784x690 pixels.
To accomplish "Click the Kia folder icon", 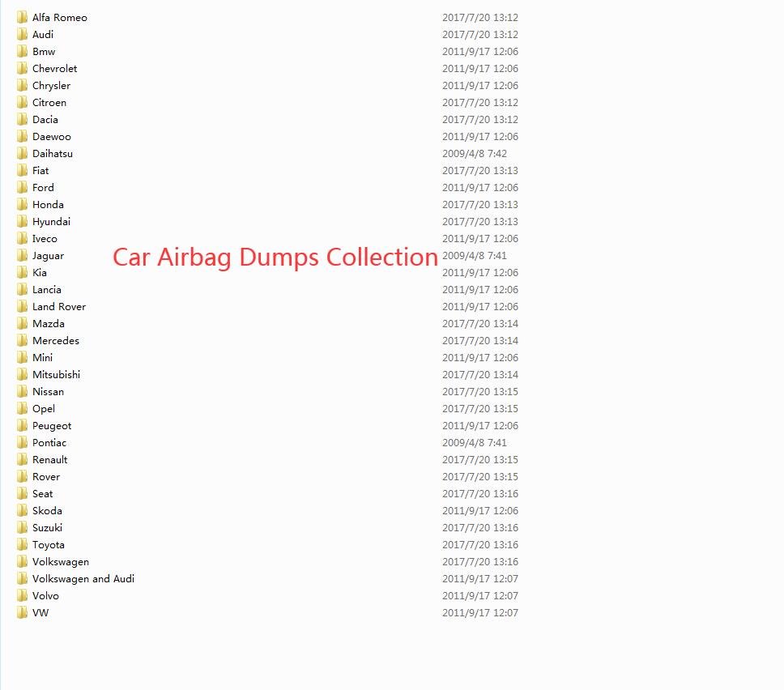I will pos(22,272).
